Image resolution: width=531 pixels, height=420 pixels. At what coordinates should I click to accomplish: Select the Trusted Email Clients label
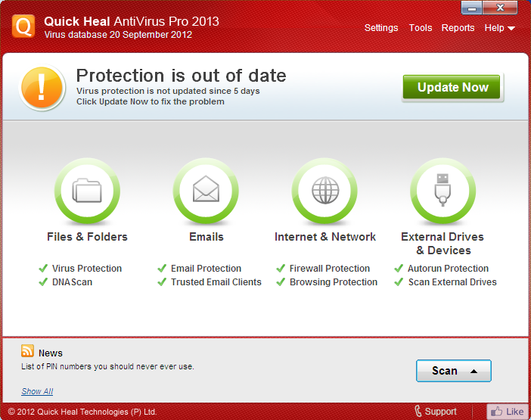(x=216, y=282)
